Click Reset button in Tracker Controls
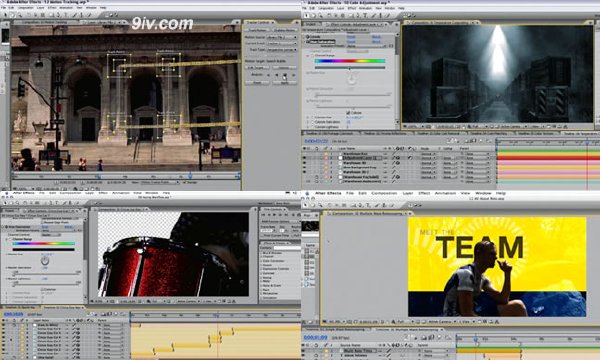 257,83
